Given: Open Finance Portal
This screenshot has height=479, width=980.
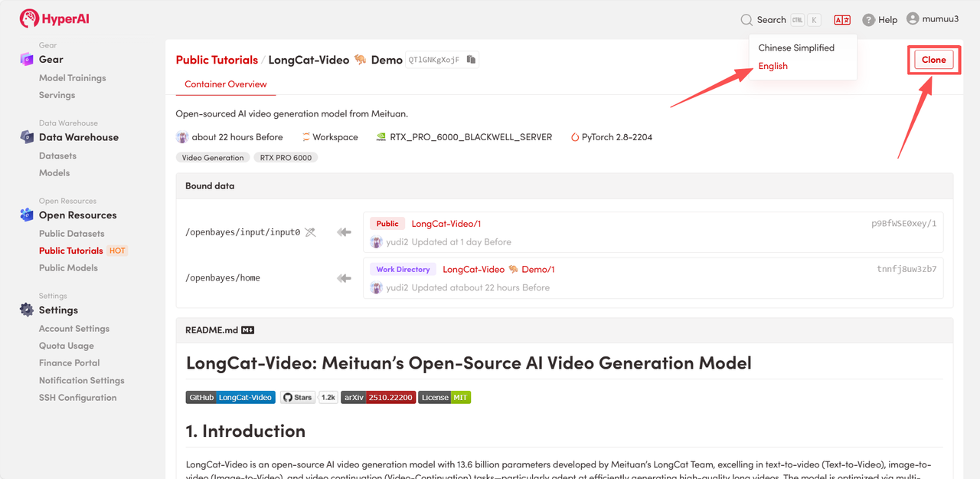Looking at the screenshot, I should 69,363.
